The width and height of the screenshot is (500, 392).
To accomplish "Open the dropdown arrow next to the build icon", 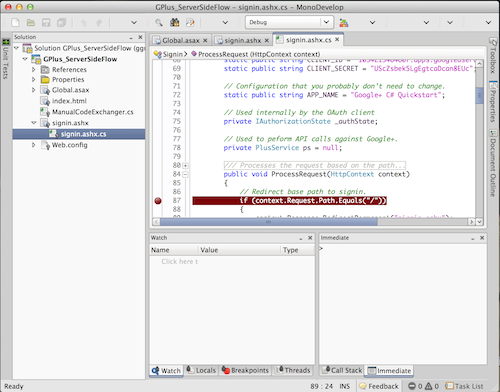I will pyautogui.click(x=372, y=22).
